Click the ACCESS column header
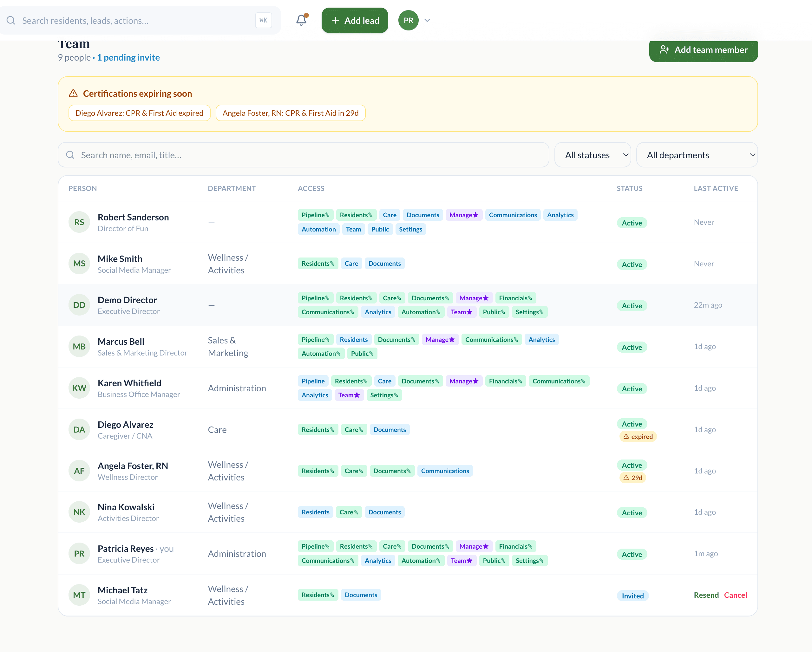The height and width of the screenshot is (652, 812). coord(311,188)
